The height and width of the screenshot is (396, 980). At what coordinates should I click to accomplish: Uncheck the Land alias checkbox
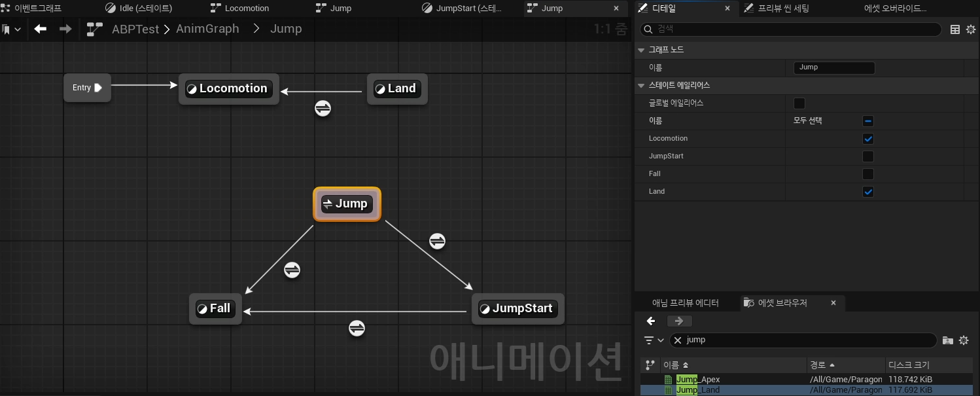[x=868, y=192]
